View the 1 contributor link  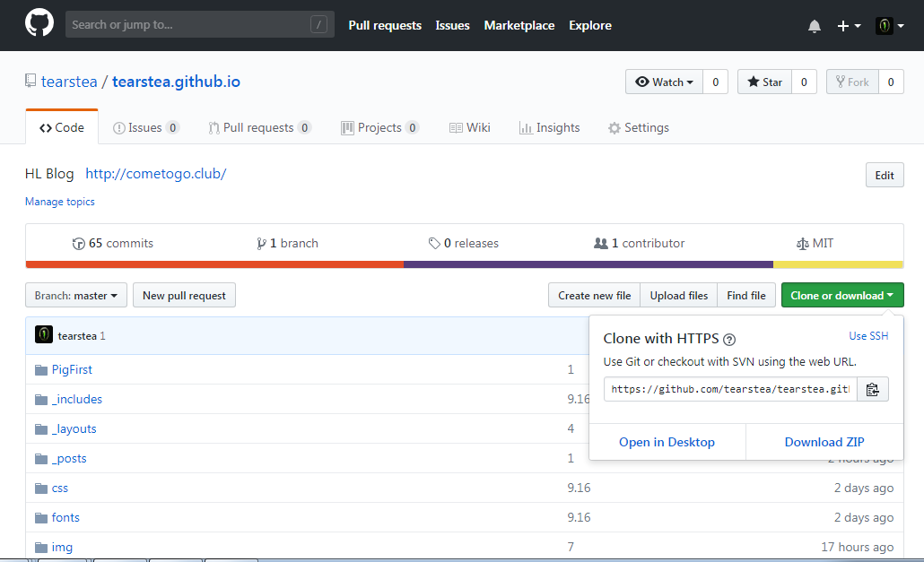click(640, 243)
